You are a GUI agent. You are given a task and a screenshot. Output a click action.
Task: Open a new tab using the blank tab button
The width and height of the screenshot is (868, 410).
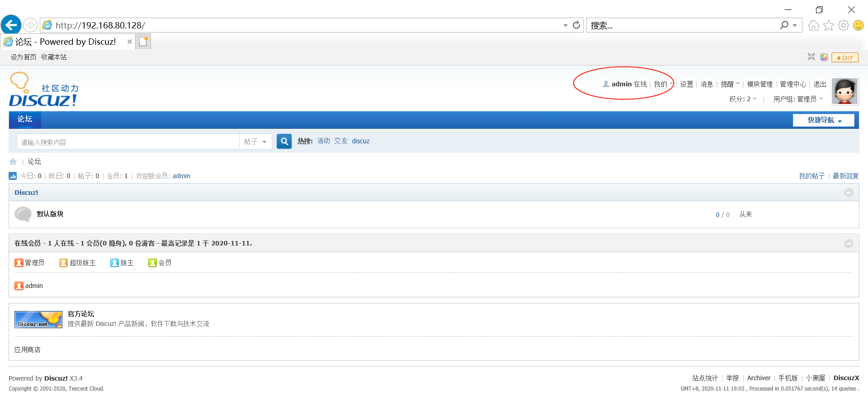pos(144,42)
